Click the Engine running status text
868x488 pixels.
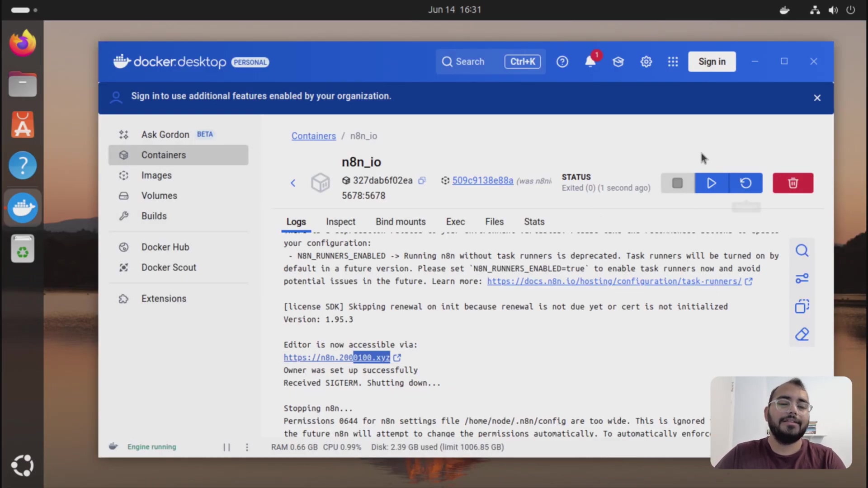coord(151,447)
